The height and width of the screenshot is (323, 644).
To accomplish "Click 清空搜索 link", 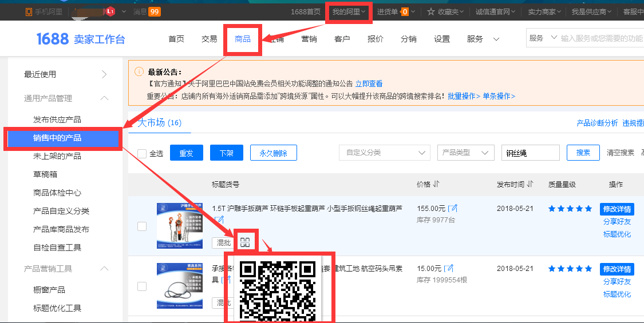I will (x=620, y=153).
